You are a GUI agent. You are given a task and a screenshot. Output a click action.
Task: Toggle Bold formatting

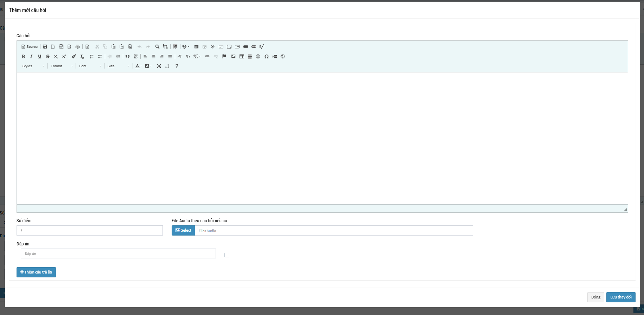point(24,57)
